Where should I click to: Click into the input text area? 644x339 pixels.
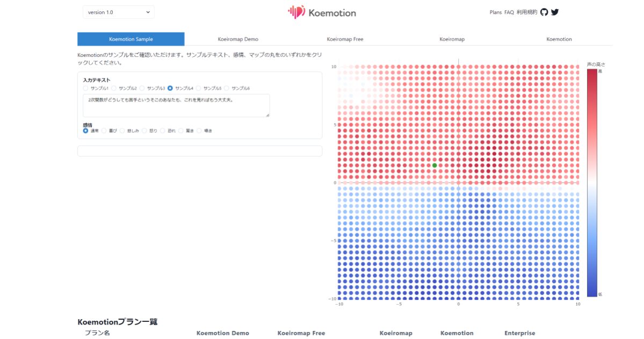click(x=176, y=106)
